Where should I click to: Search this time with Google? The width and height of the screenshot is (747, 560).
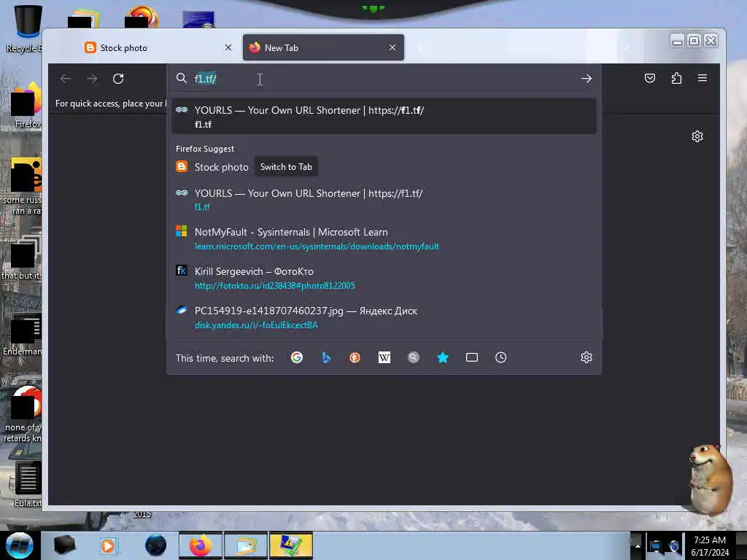297,357
